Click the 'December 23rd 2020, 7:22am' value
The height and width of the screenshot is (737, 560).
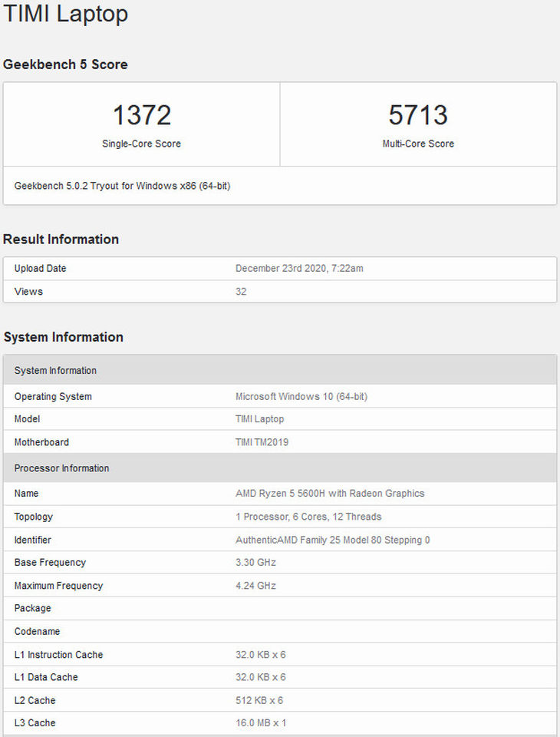(299, 269)
